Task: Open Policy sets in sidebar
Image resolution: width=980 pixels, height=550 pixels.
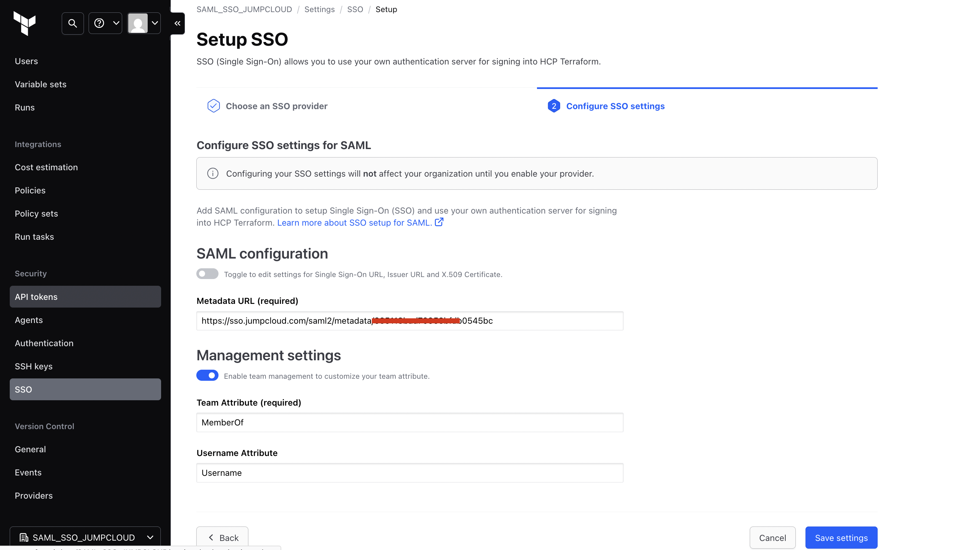Action: [x=37, y=214]
